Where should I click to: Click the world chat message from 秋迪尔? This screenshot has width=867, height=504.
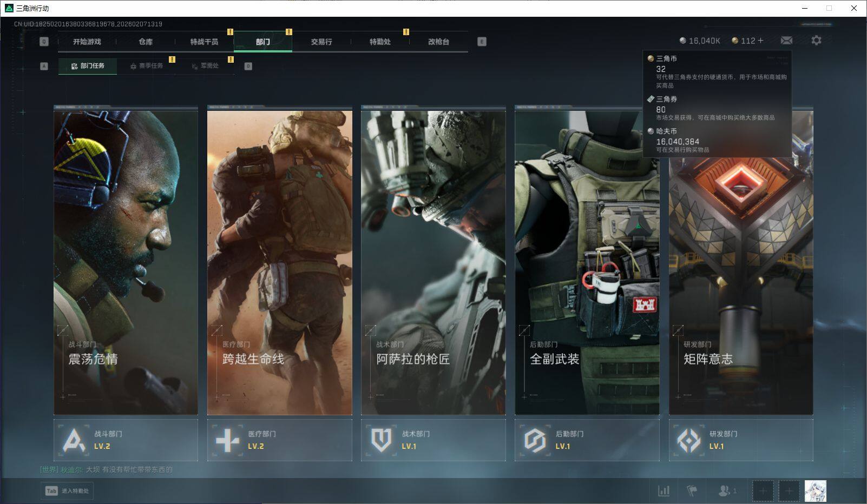[x=106, y=469]
